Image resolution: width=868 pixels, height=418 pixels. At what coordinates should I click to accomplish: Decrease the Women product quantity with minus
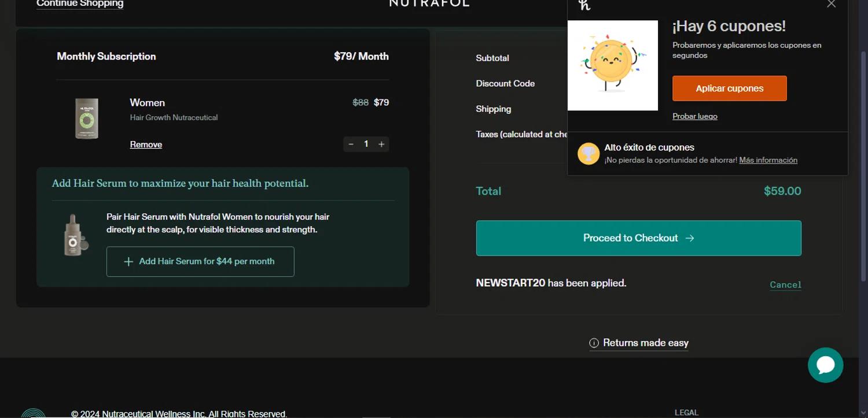tap(351, 144)
